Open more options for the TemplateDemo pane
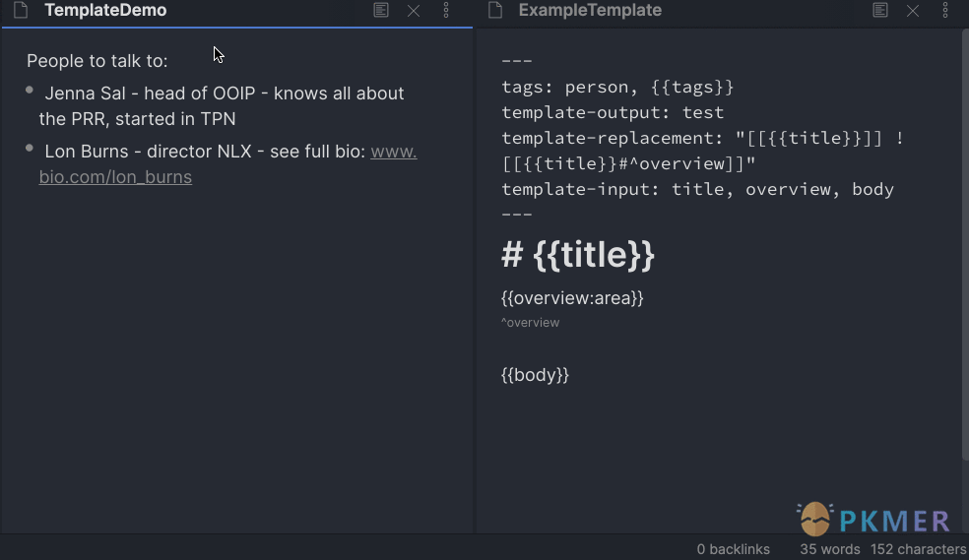Image resolution: width=969 pixels, height=560 pixels. (x=446, y=11)
